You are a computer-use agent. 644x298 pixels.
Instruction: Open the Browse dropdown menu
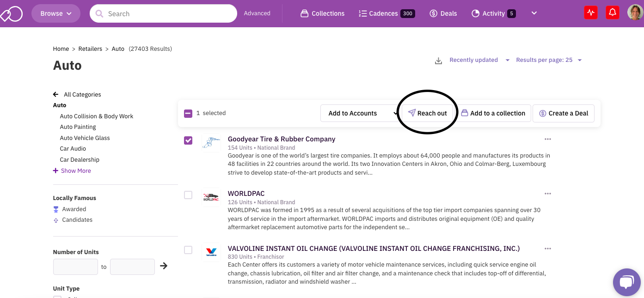56,13
